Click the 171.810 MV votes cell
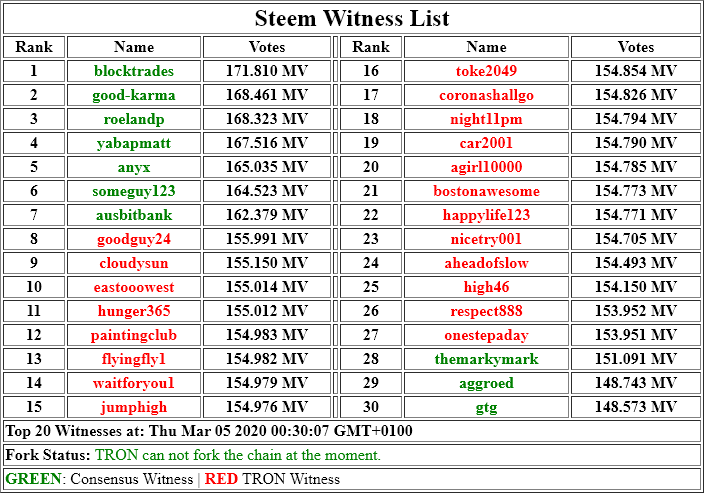The height and width of the screenshot is (493, 704). point(267,71)
